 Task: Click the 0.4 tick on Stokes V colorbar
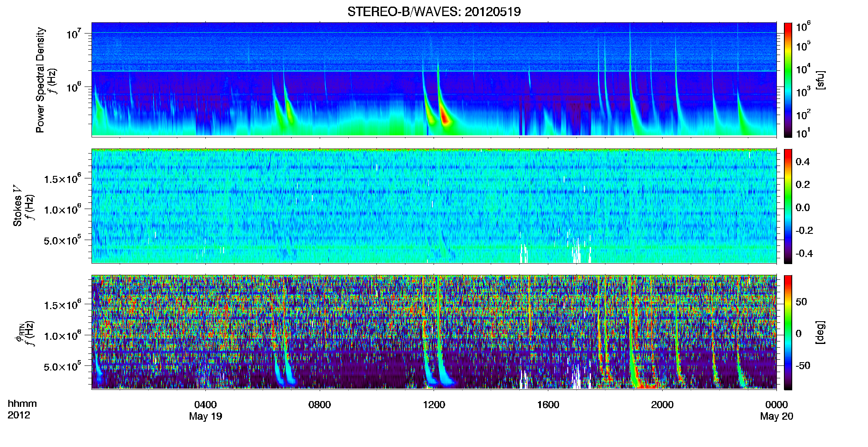[803, 162]
